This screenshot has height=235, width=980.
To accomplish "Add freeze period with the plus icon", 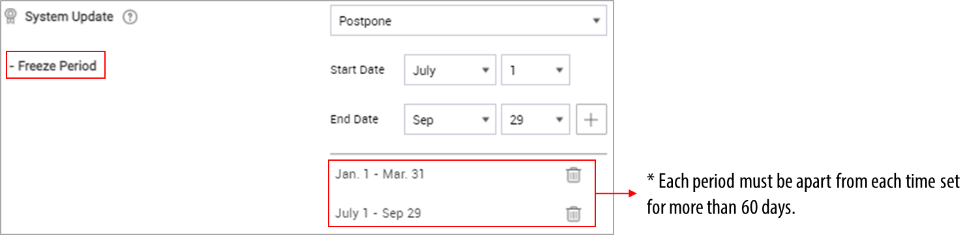I will [x=591, y=120].
